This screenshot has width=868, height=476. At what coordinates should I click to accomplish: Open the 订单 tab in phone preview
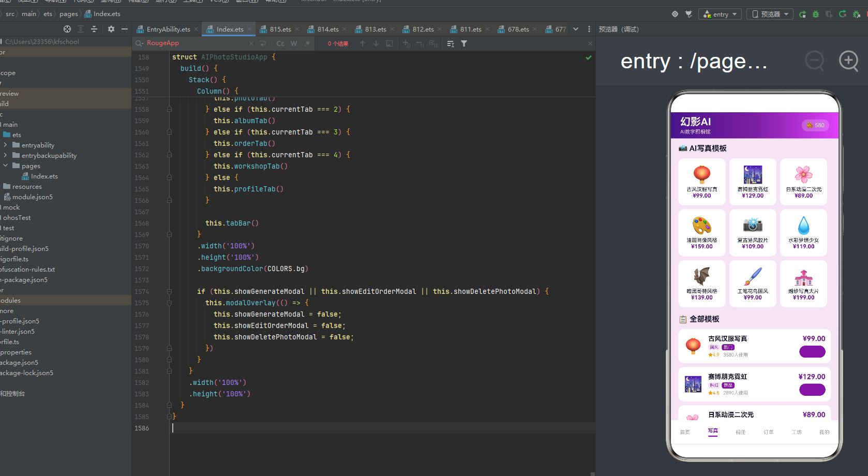click(x=769, y=432)
